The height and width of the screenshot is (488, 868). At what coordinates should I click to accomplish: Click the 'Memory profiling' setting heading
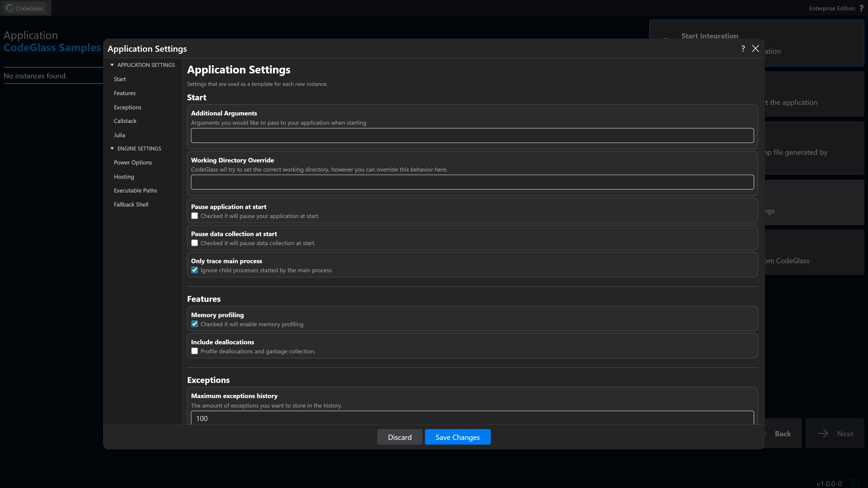[217, 315]
